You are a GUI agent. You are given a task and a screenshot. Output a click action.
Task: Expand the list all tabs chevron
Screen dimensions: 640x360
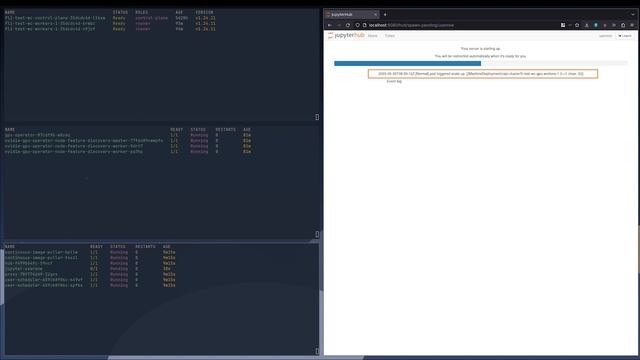point(633,15)
